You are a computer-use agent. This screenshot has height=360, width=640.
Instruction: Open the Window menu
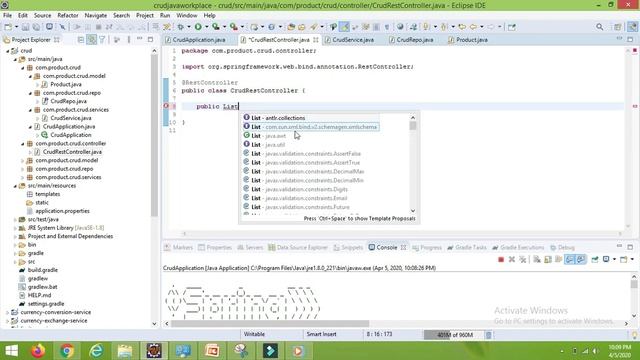[x=187, y=15]
